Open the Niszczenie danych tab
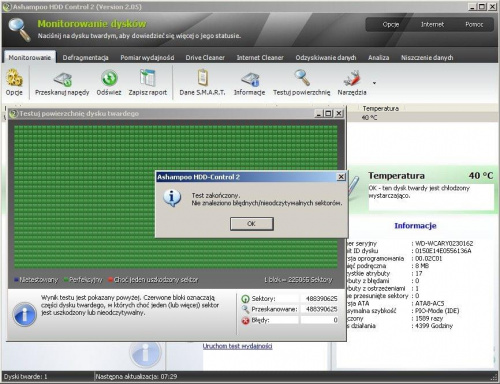The height and width of the screenshot is (384, 500). (427, 57)
